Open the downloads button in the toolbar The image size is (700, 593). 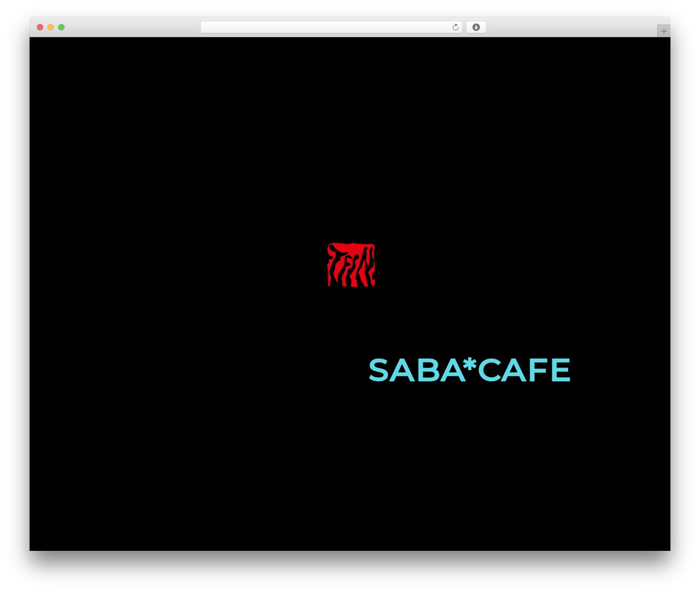coord(476,27)
